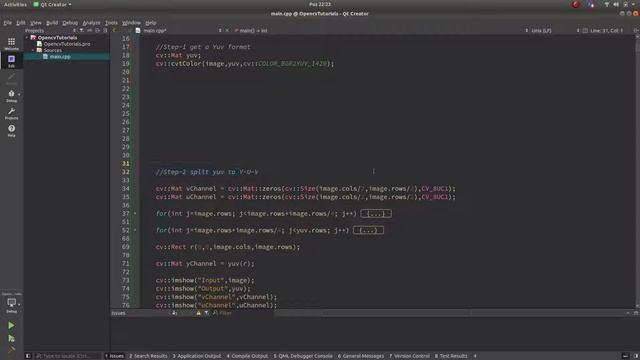Close the Projects side panel
The width and height of the screenshot is (640, 360).
click(x=105, y=31)
